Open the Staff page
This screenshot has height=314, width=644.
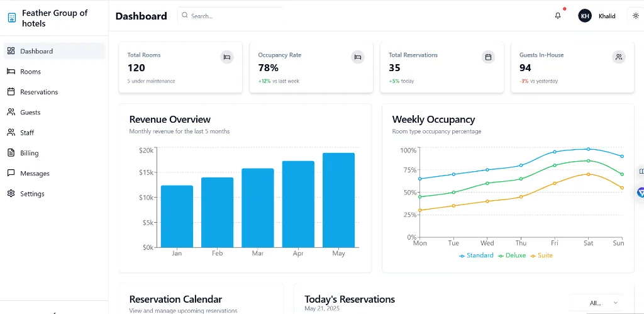[54, 132]
